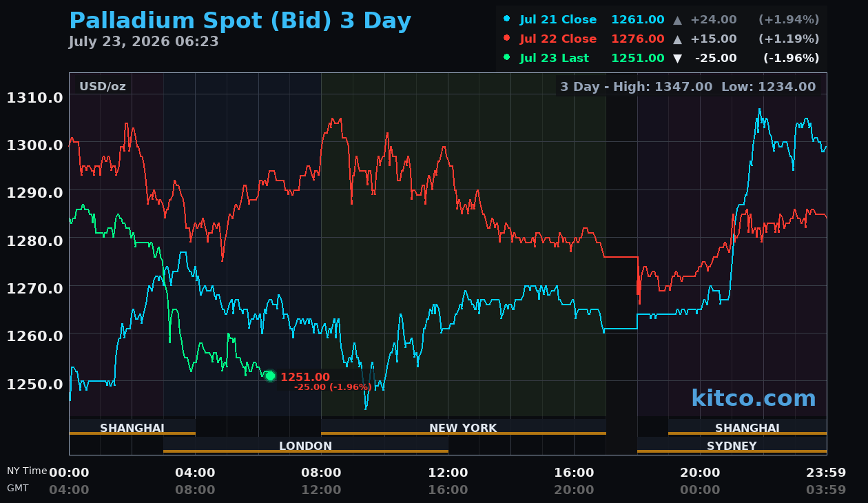Click the 1310.0 y-axis label
Image resolution: width=868 pixels, height=503 pixels.
[x=34, y=98]
